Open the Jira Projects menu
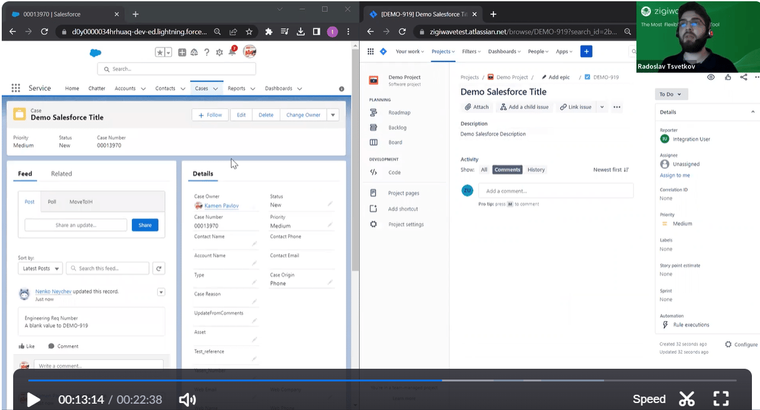Screen dimensions: 760x410 (x=443, y=51)
